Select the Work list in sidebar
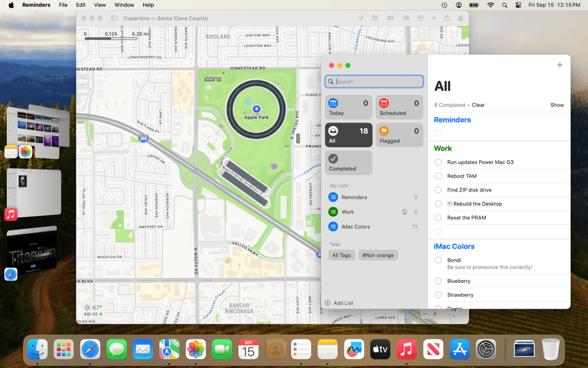 (x=374, y=212)
